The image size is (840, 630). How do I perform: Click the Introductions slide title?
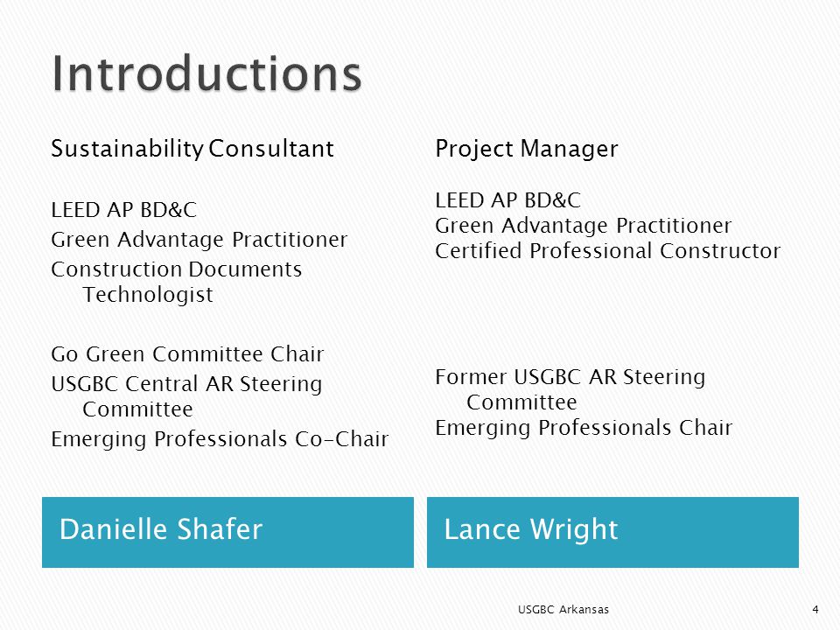click(206, 73)
